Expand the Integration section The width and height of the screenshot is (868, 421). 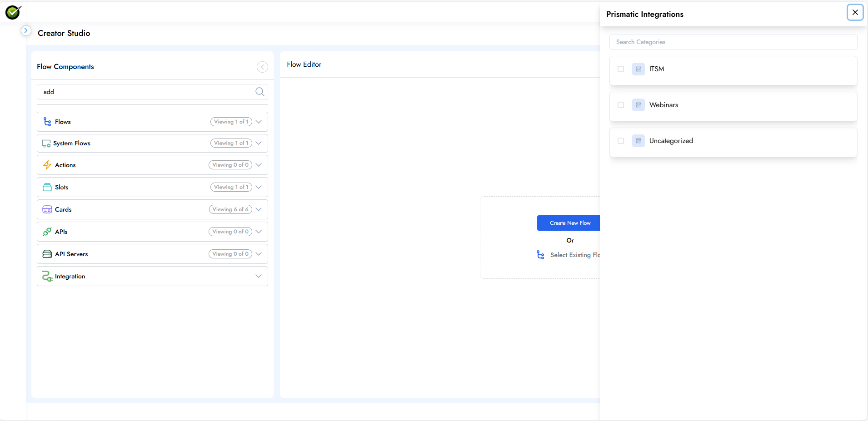[x=259, y=276]
